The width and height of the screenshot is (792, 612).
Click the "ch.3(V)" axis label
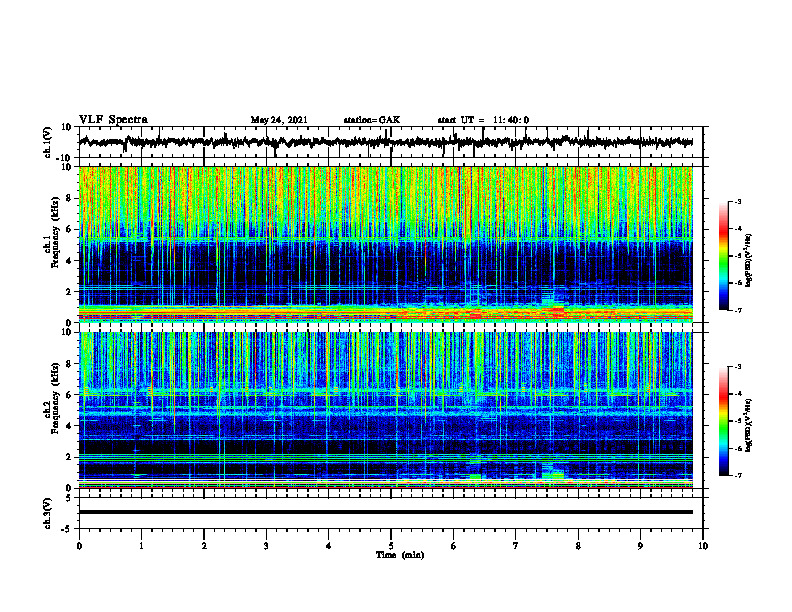48,513
